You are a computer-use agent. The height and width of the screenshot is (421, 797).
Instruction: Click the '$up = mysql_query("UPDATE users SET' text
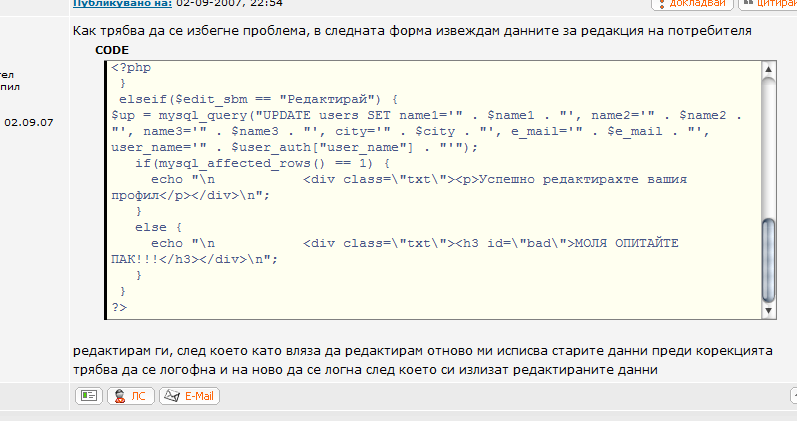click(251, 115)
